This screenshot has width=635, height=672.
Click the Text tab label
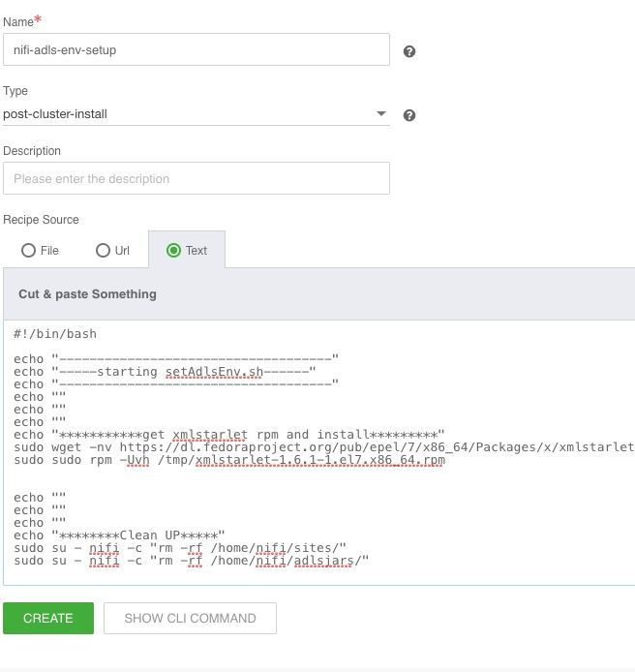tap(197, 250)
